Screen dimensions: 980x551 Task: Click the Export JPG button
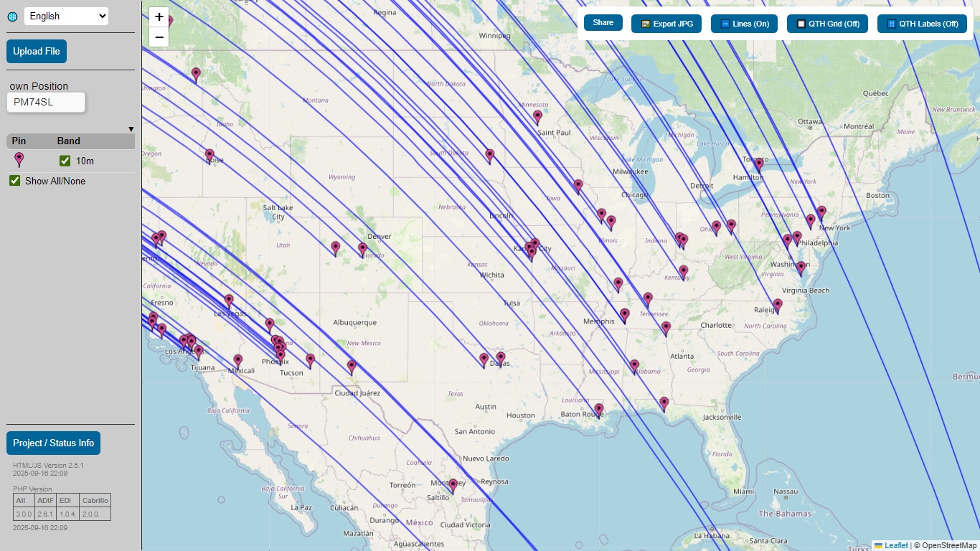[666, 24]
